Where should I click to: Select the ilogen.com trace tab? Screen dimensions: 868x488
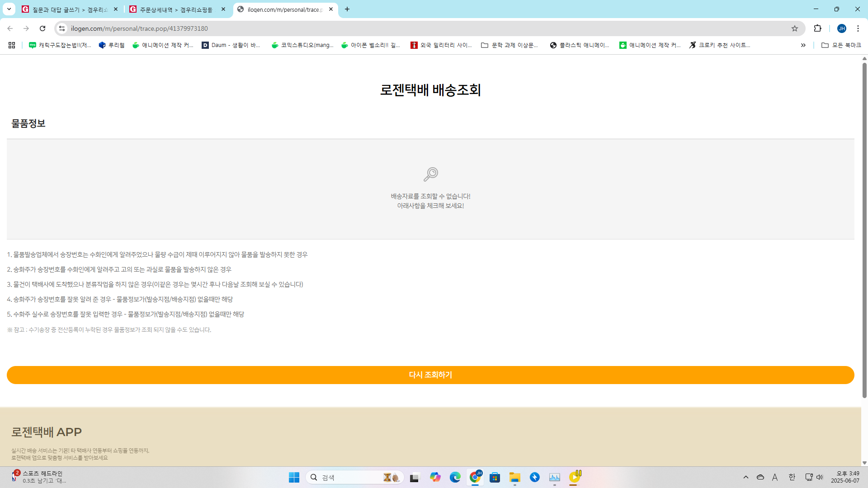click(x=285, y=9)
